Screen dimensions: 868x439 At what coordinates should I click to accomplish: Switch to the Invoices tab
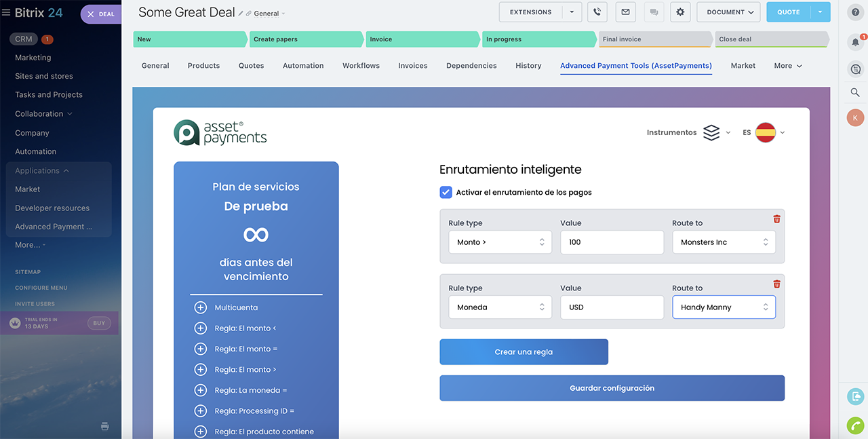click(412, 66)
